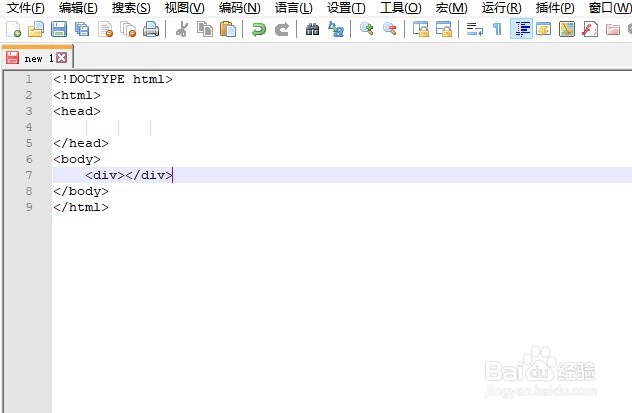Toggle word wrap in the toolbar

point(474,29)
